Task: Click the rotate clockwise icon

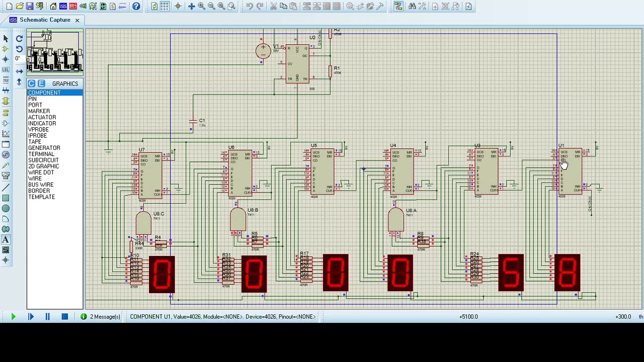Action: pos(19,39)
